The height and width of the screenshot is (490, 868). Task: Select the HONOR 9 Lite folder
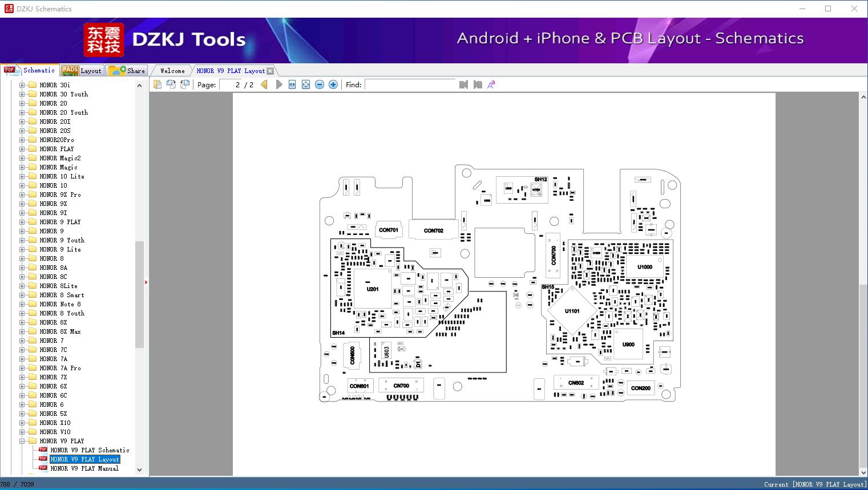click(60, 249)
